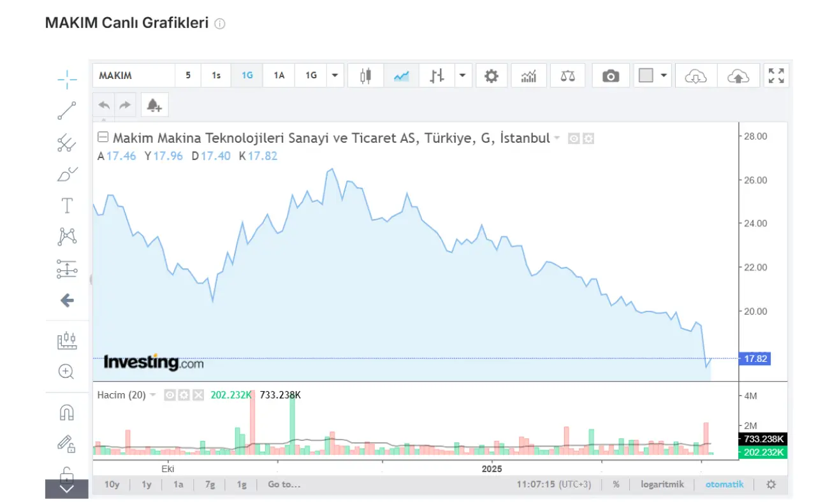Switch to bar chart style
Image resolution: width=816 pixels, height=504 pixels.
click(x=437, y=76)
